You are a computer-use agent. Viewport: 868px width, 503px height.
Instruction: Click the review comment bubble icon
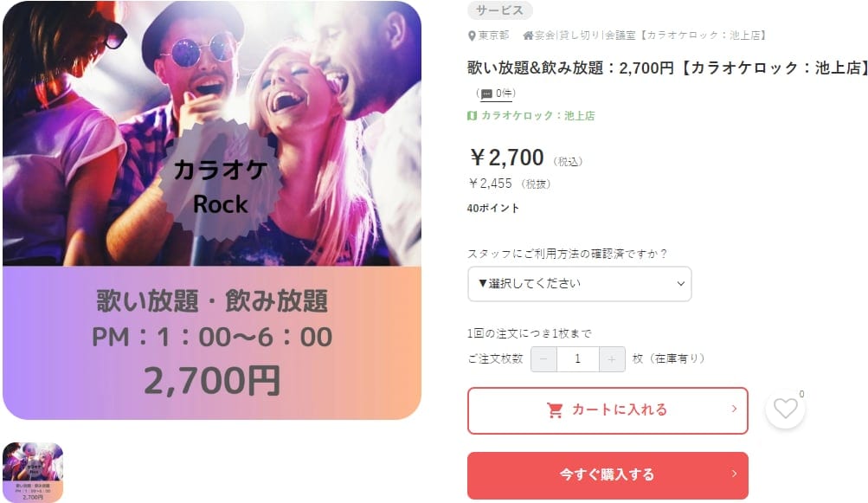click(486, 94)
